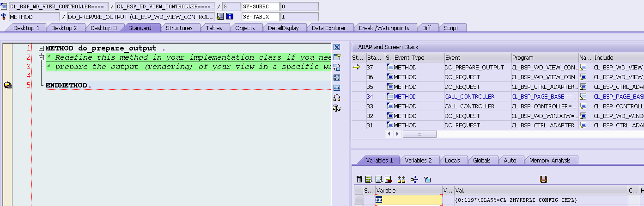
Task: Switch to Desktop 1 tab
Action: (26, 28)
